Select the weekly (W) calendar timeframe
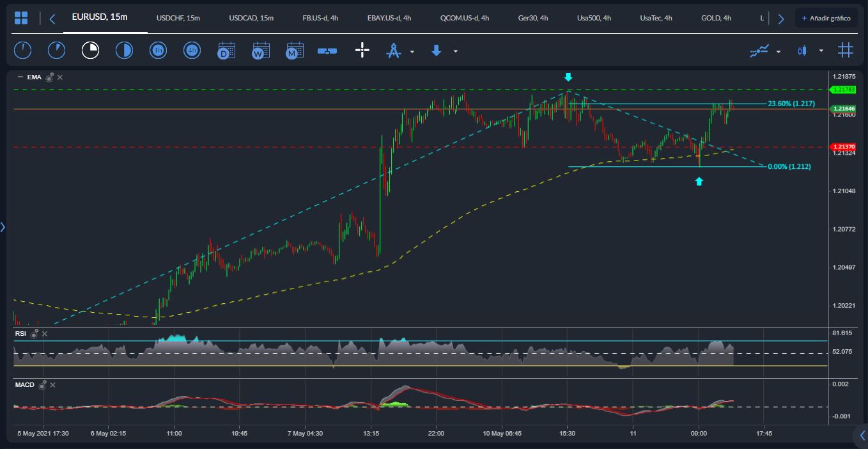 click(x=260, y=51)
